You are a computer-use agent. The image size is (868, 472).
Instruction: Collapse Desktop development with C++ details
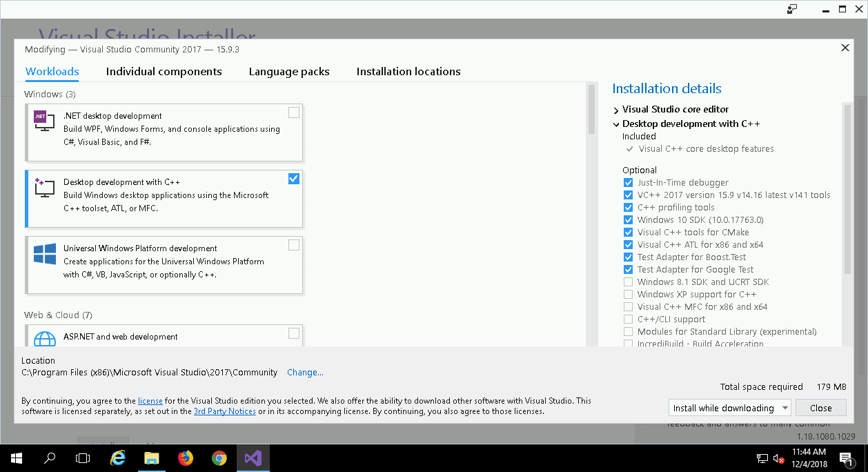pyautogui.click(x=616, y=124)
